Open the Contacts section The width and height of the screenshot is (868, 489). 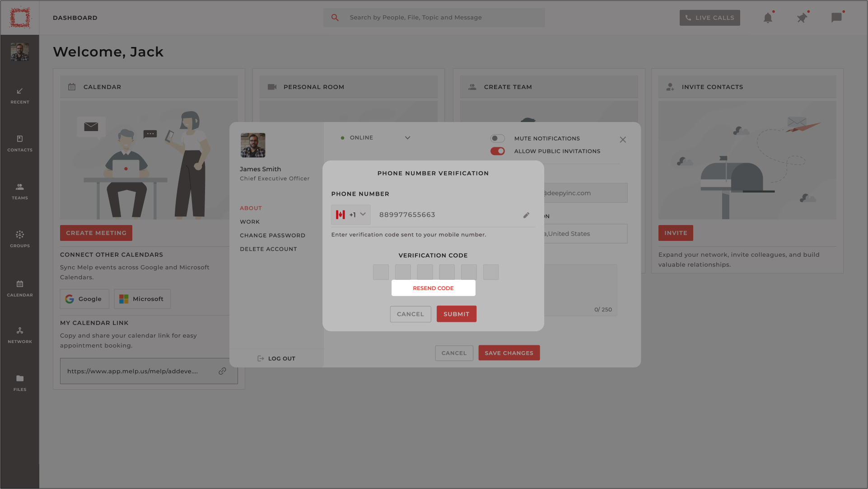point(20,144)
